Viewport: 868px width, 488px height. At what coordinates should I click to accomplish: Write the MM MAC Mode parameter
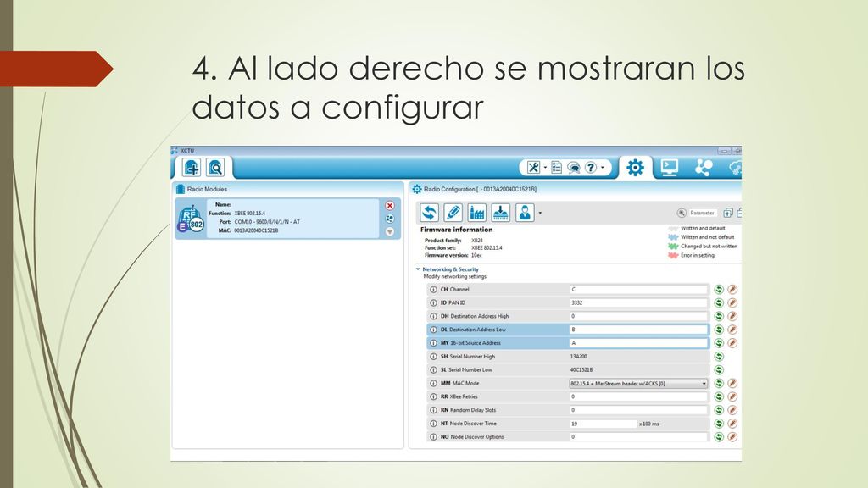click(x=732, y=383)
